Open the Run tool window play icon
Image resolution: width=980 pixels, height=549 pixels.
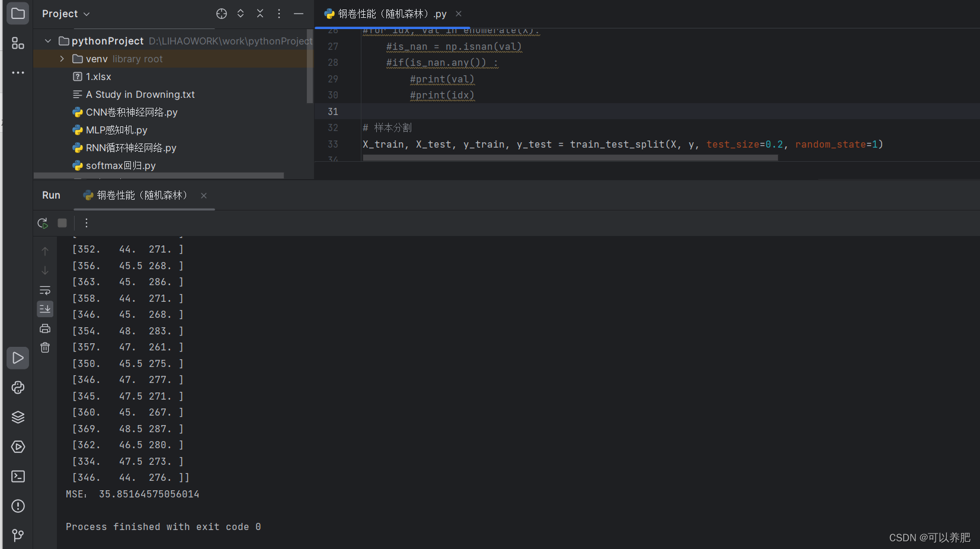(18, 358)
